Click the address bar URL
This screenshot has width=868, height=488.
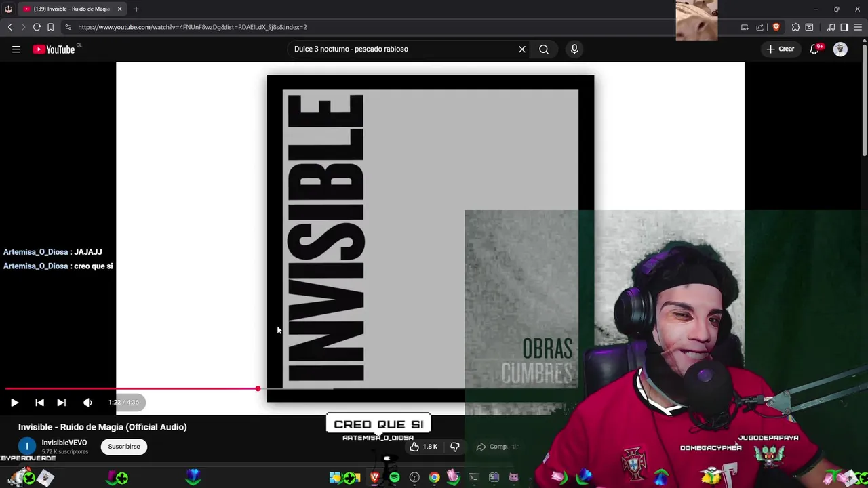point(193,27)
